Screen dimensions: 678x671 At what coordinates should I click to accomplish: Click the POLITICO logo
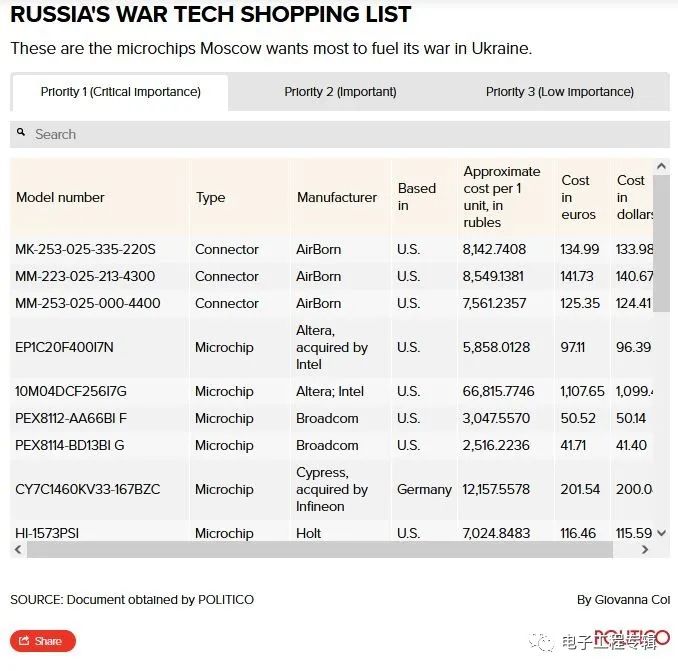click(632, 638)
